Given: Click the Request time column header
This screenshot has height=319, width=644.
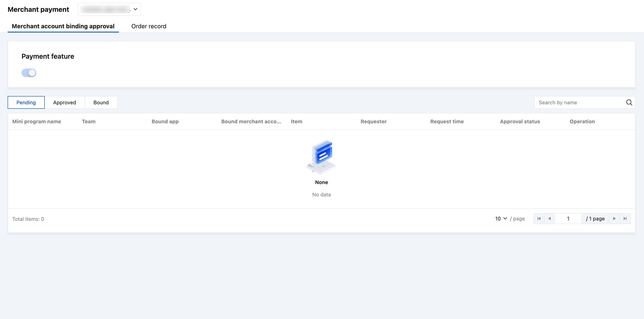Looking at the screenshot, I should coord(447,121).
